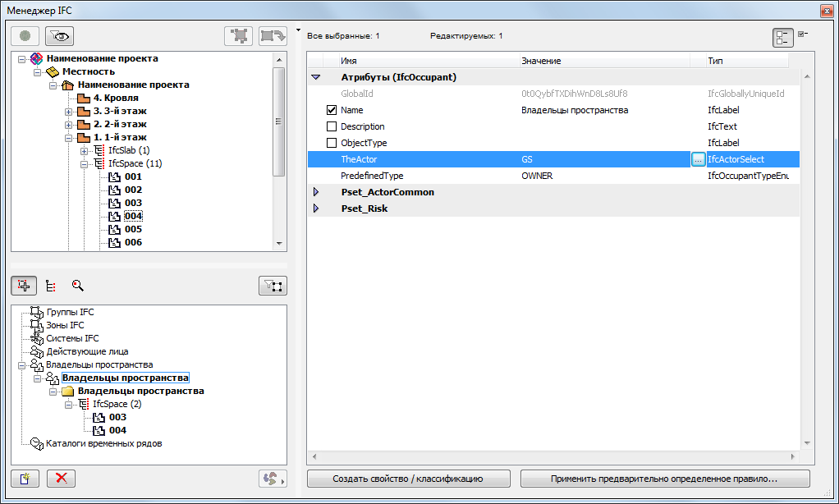The width and height of the screenshot is (839, 504).
Task: Click the PredefinedType value OWNER
Action: tap(537, 176)
